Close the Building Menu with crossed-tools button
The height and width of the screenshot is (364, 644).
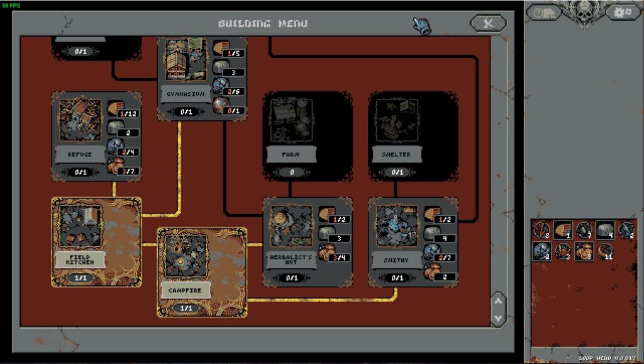click(488, 23)
